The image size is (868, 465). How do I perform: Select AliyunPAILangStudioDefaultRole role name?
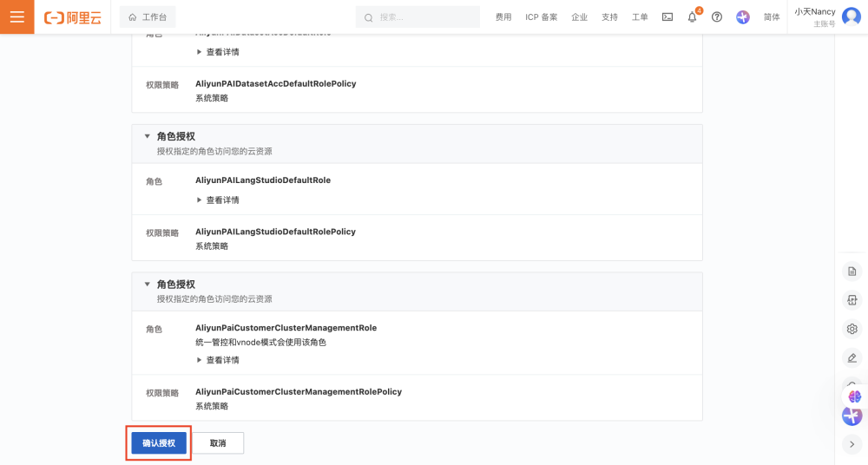[x=263, y=180]
